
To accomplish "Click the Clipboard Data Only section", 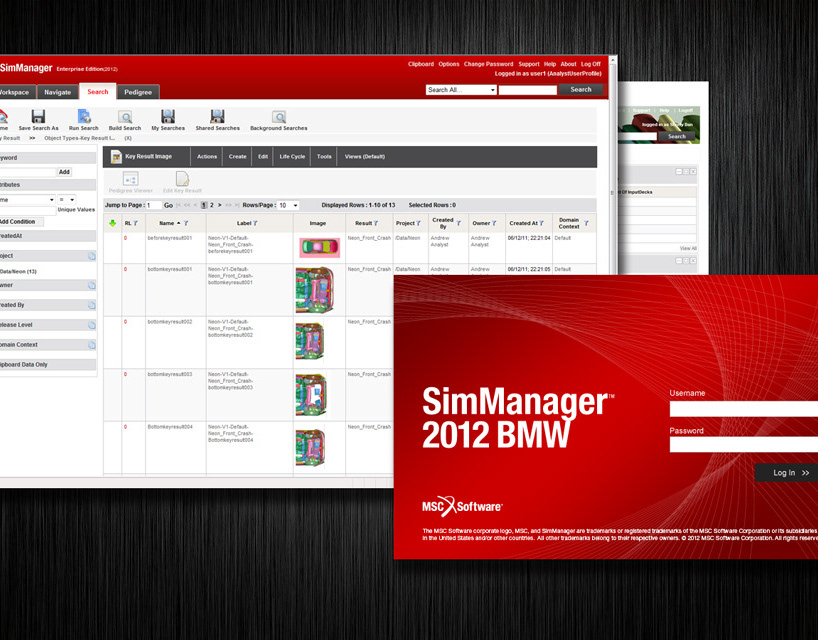I will 47,365.
